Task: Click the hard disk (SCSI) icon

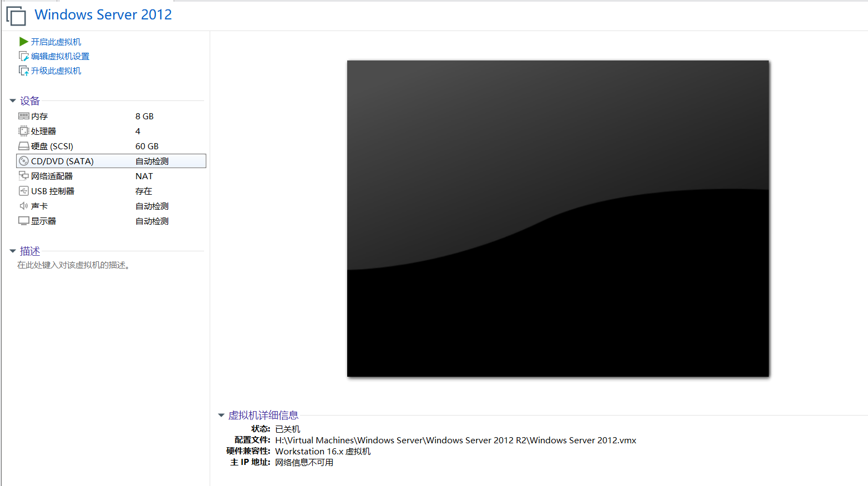Action: [x=24, y=146]
